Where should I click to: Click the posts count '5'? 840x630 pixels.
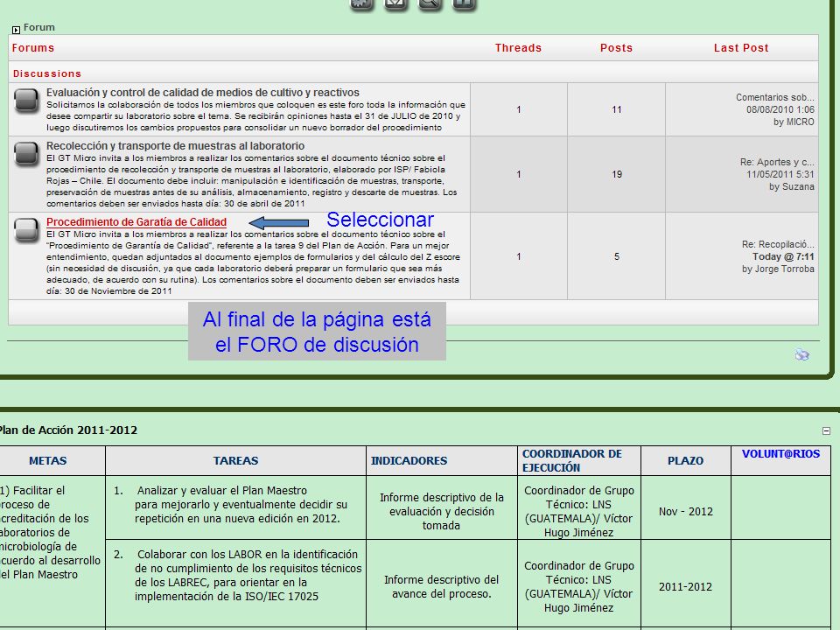point(617,256)
